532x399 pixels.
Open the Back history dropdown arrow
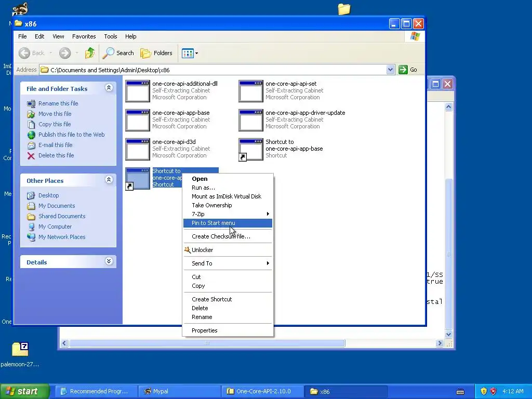[50, 53]
